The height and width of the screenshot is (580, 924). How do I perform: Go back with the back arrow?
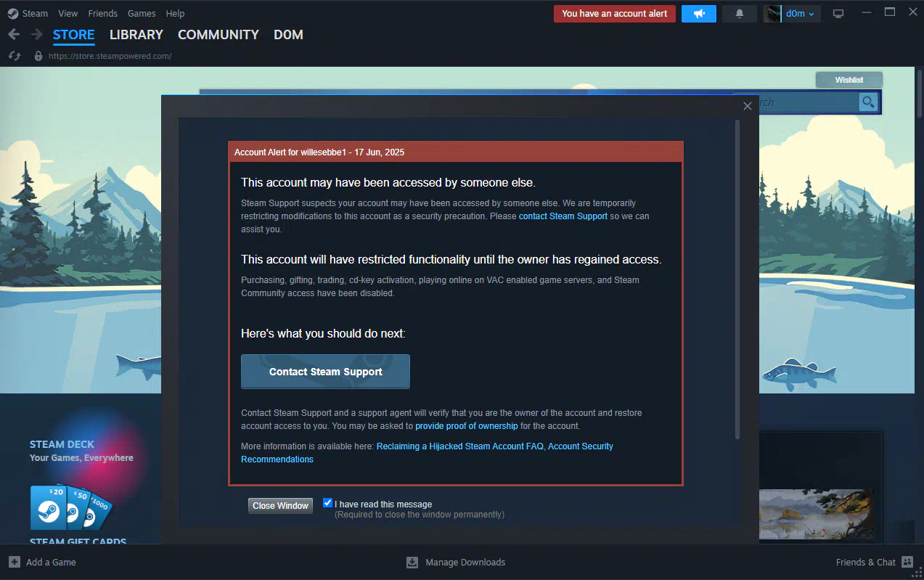point(14,34)
